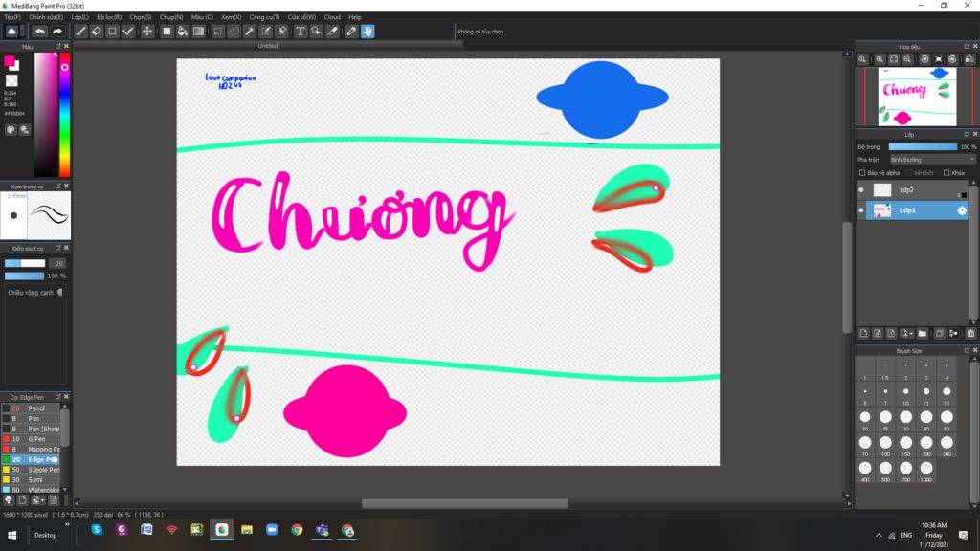Switch to the Untitled canvas tab
This screenshot has width=980, height=551.
tap(268, 46)
